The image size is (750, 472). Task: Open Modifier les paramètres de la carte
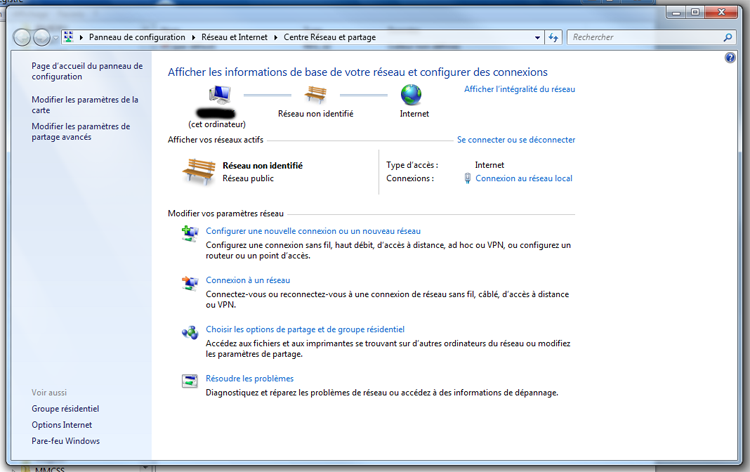click(x=85, y=105)
